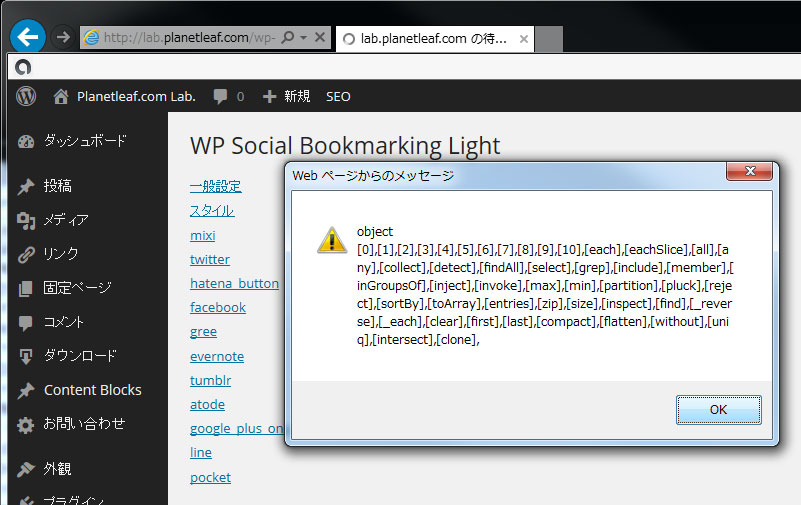Open a new blank browser tab
Image resolution: width=801 pixels, height=505 pixels.
(x=549, y=39)
